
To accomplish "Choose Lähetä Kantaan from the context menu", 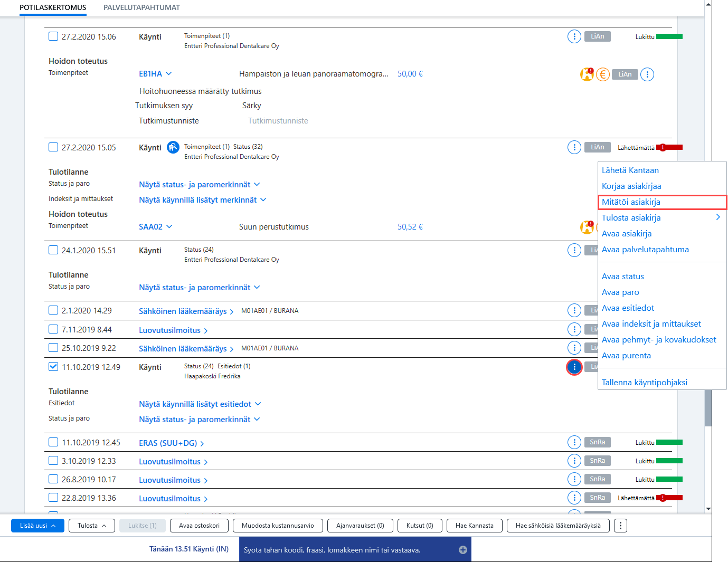I will click(x=630, y=170).
